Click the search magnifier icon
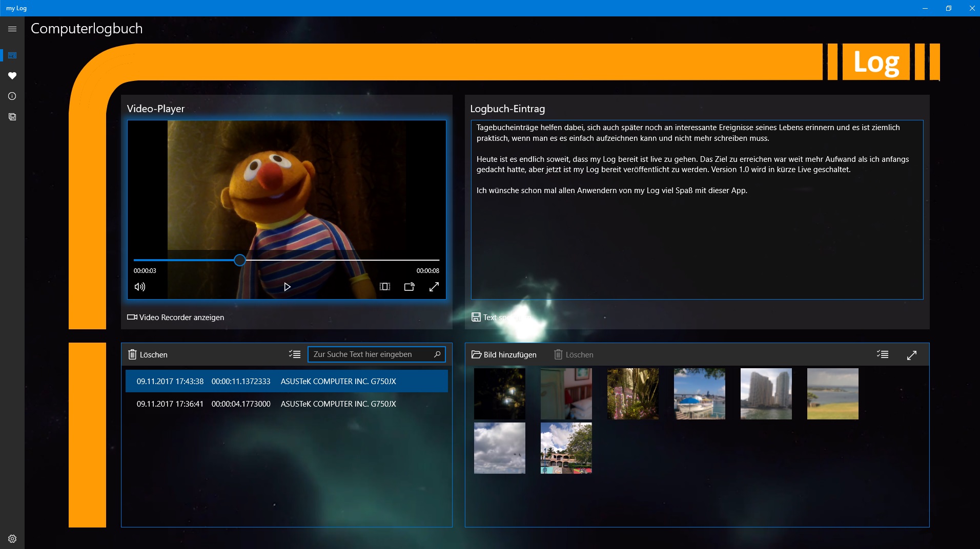This screenshot has width=980, height=549. (437, 354)
